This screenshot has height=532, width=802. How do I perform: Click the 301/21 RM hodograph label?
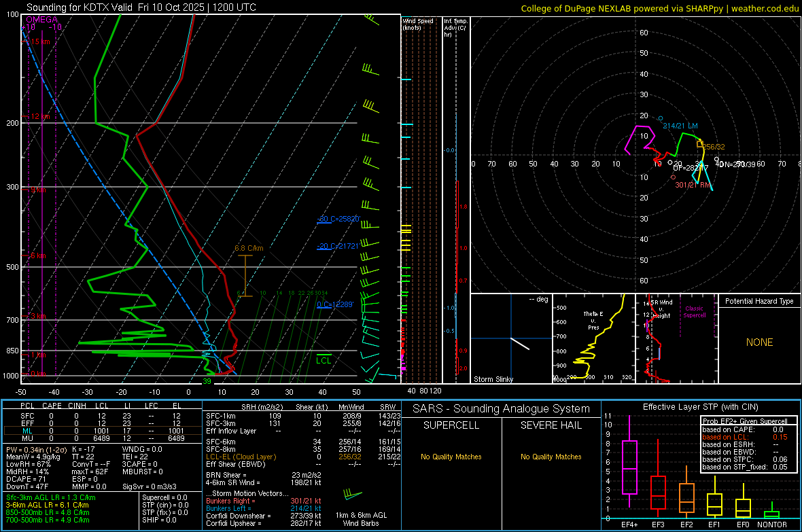point(693,185)
